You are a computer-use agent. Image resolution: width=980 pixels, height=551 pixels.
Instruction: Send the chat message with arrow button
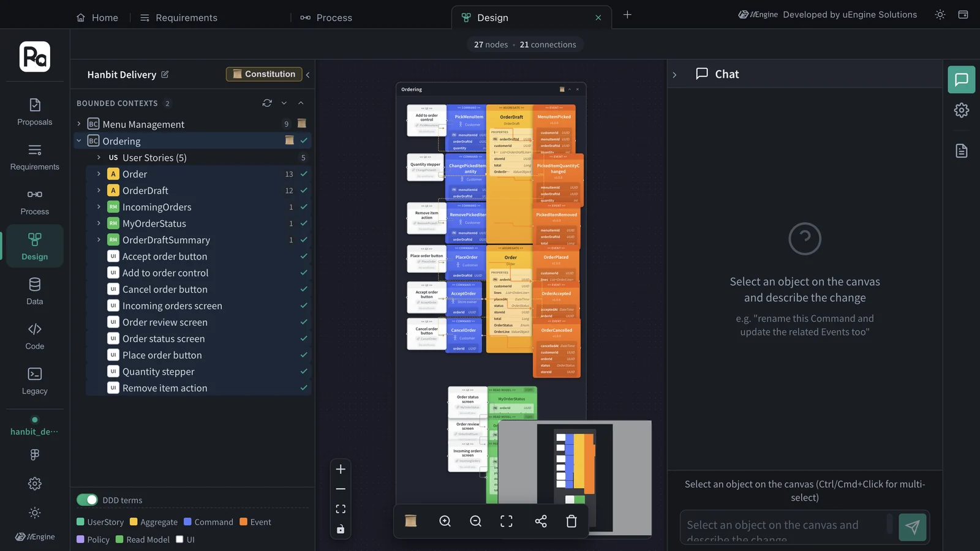coord(913,527)
